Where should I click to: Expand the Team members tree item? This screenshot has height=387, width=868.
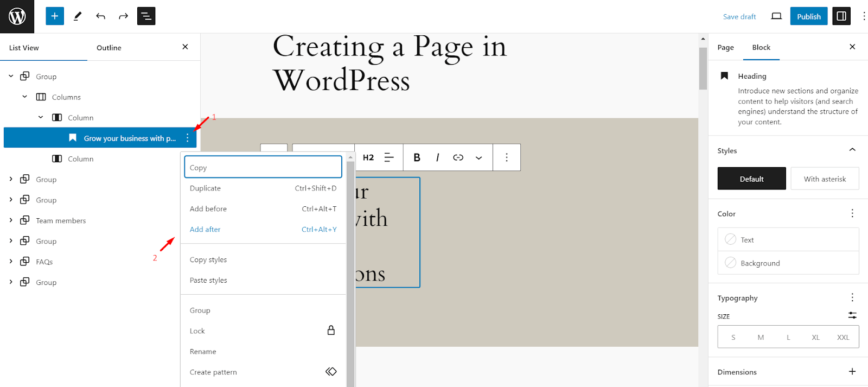point(11,220)
